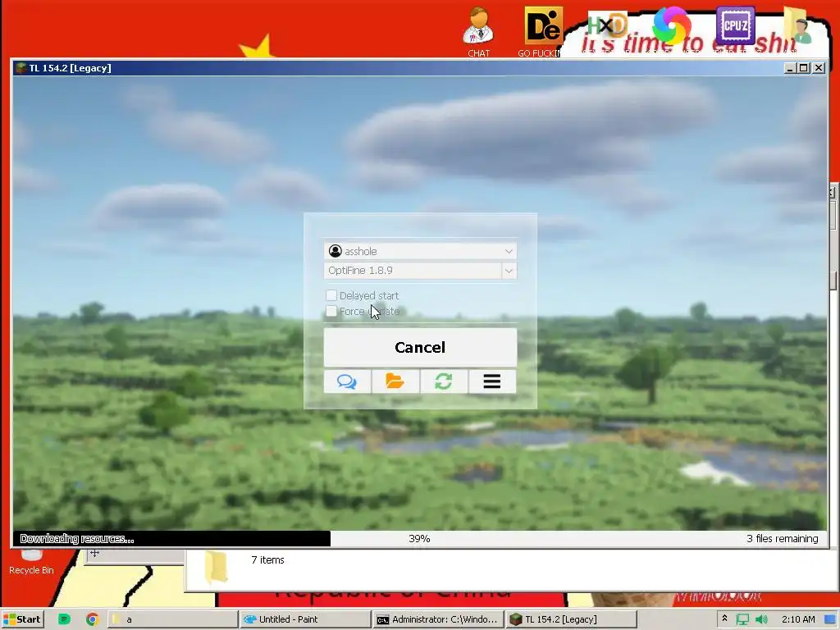Screen dimensions: 840x630
Task: Open the user folder desktop icon
Action: click(798, 25)
